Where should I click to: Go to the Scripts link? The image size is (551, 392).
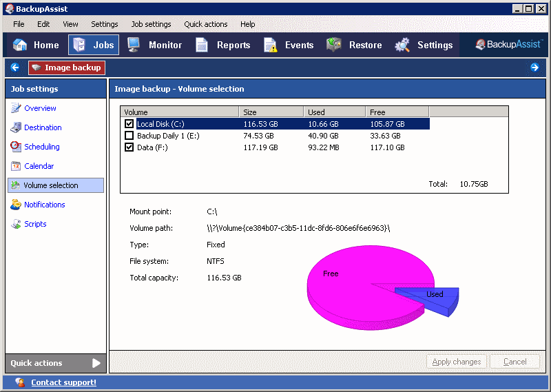(35, 224)
